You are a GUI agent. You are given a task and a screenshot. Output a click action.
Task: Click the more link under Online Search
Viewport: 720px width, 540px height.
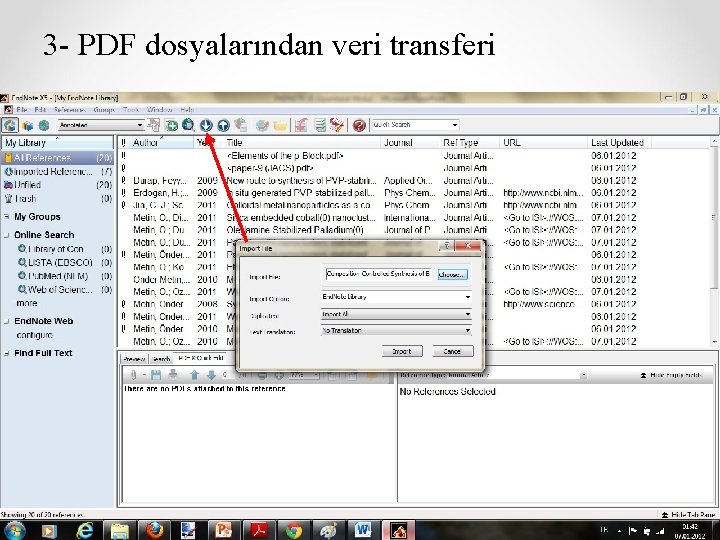(27, 304)
